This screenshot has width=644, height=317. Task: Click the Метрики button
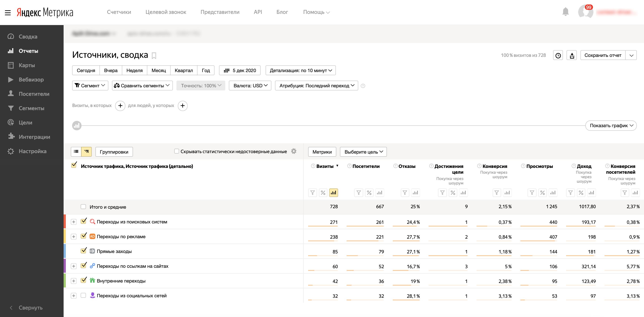[322, 152]
